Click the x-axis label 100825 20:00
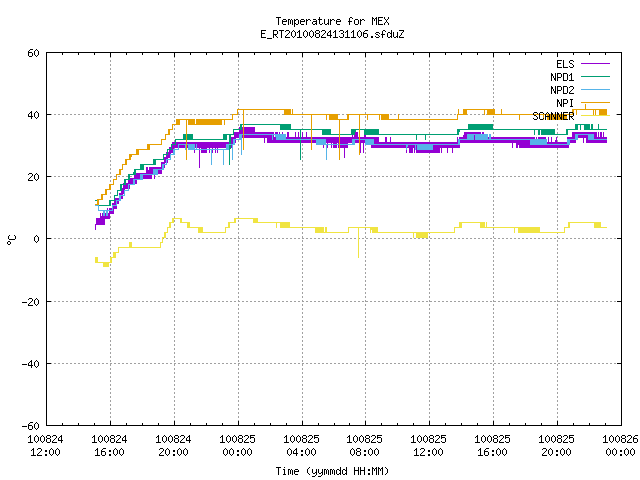Viewport: 640px width, 480px height. click(x=557, y=446)
